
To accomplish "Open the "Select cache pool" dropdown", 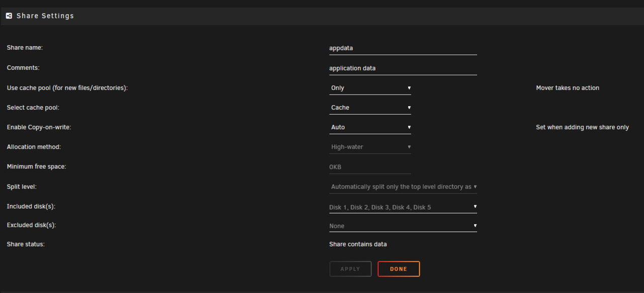I will pyautogui.click(x=370, y=107).
